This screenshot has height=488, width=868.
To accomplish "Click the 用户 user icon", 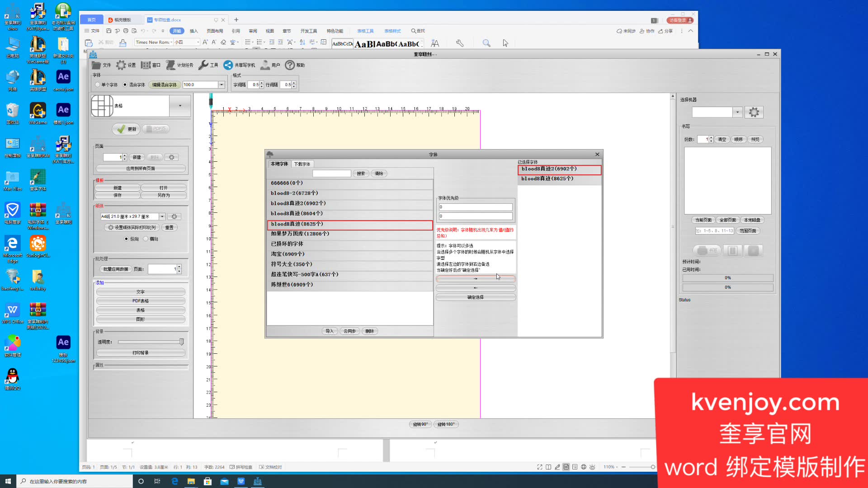I will pos(265,65).
